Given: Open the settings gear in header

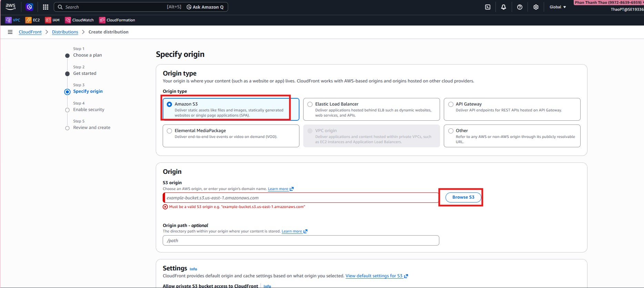Looking at the screenshot, I should pyautogui.click(x=536, y=7).
